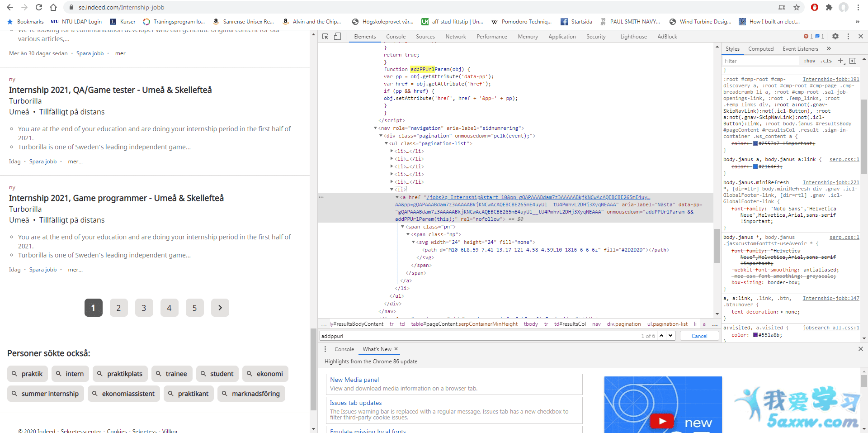Jump to next search match in Elements
Screen dimensions: 868x433
[670, 336]
